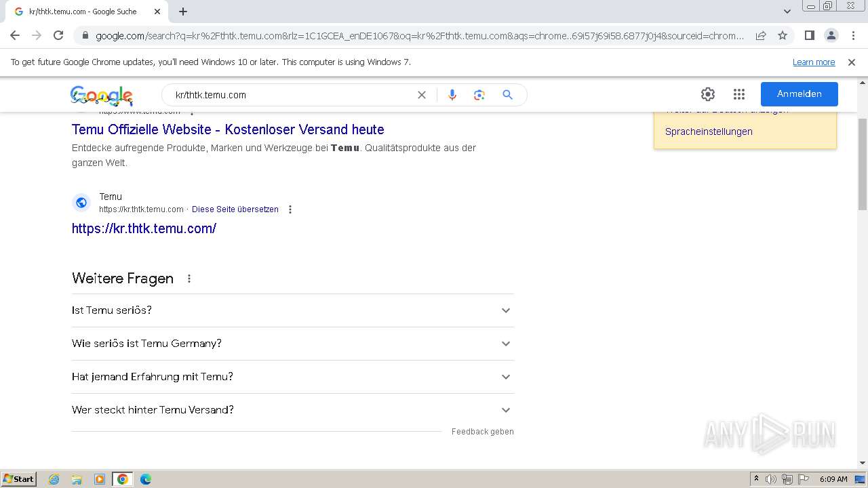Viewport: 868px width, 488px height.
Task: Open the share page icon in address bar
Action: (x=761, y=35)
